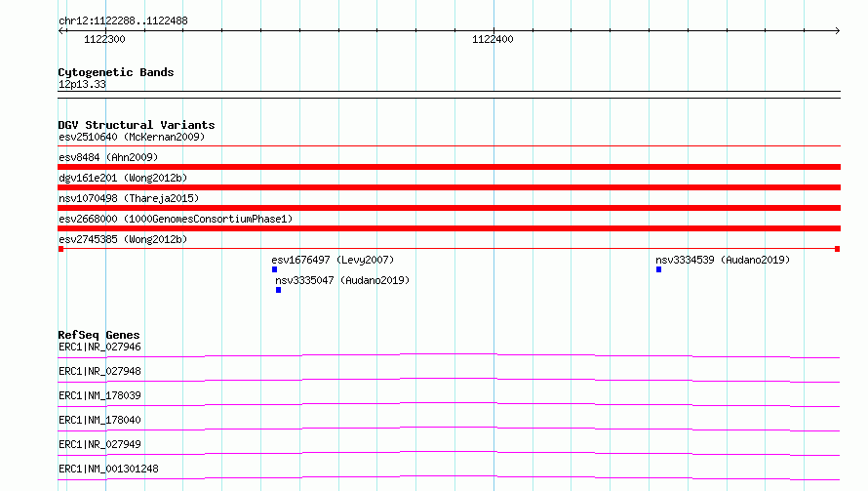Open the RefSeq Genes track title
Screen dimensions: 868x491
tap(99, 335)
